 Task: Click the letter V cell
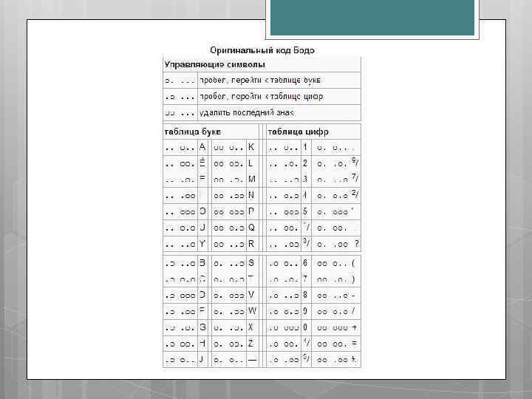(x=251, y=295)
